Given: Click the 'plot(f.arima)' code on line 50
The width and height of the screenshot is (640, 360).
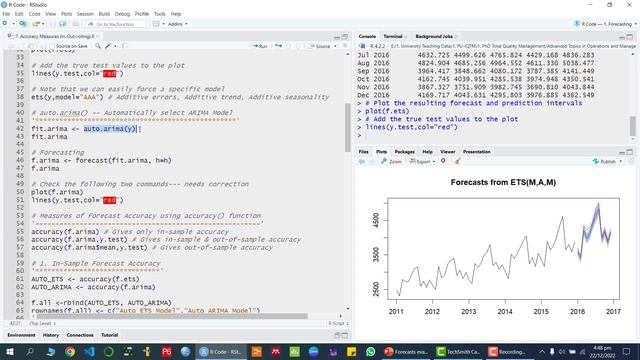Looking at the screenshot, I should 57,192.
